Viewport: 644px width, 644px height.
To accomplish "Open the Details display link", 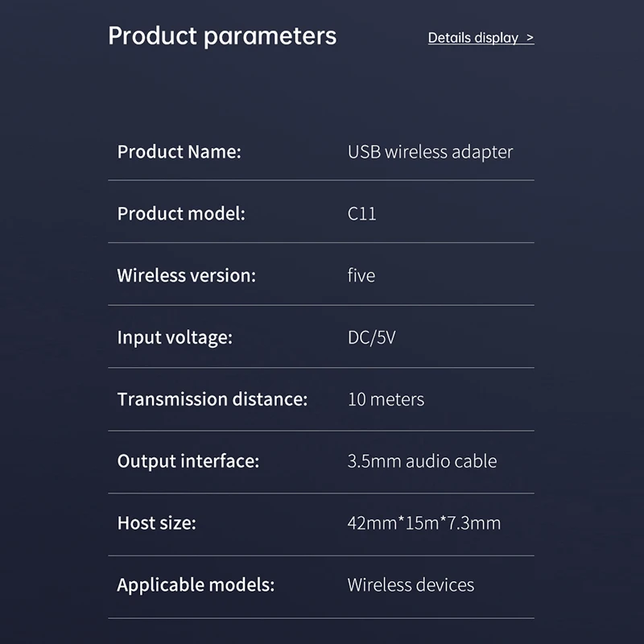I will click(473, 38).
